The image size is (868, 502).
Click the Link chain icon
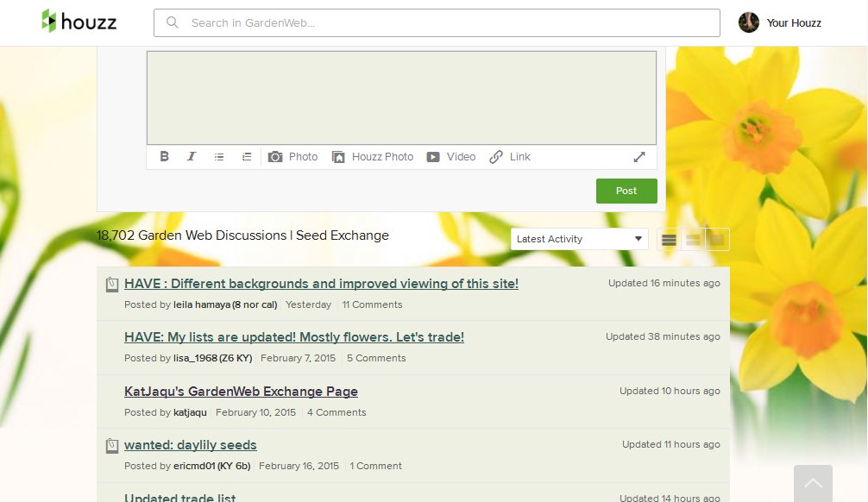tap(496, 157)
